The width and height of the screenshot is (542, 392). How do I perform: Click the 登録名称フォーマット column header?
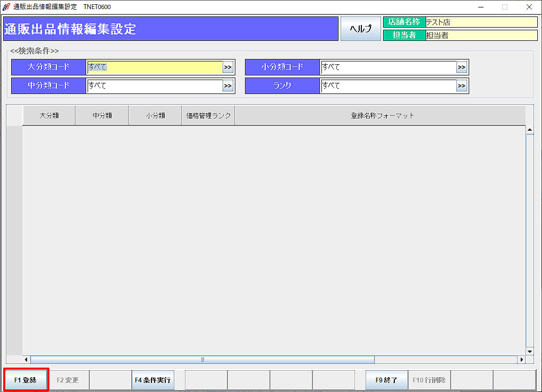tap(382, 116)
